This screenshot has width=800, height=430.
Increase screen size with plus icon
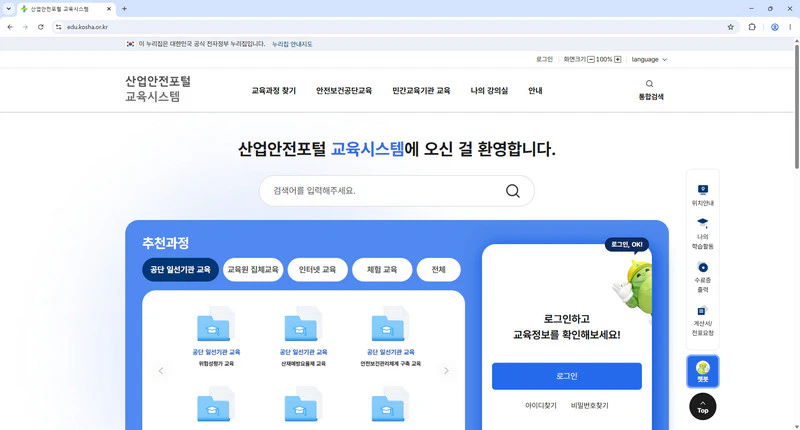[617, 60]
